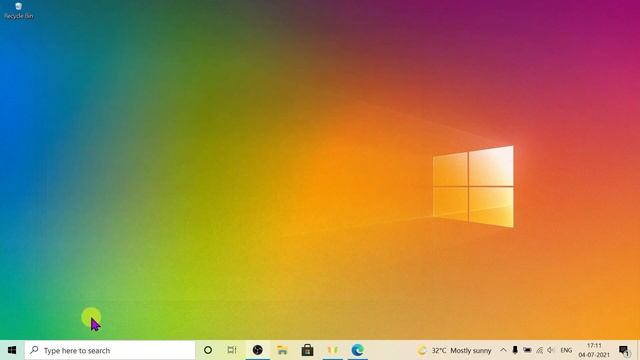Open the orange-green app icon on the taskbar
The width and height of the screenshot is (640, 360).
pyautogui.click(x=333, y=350)
